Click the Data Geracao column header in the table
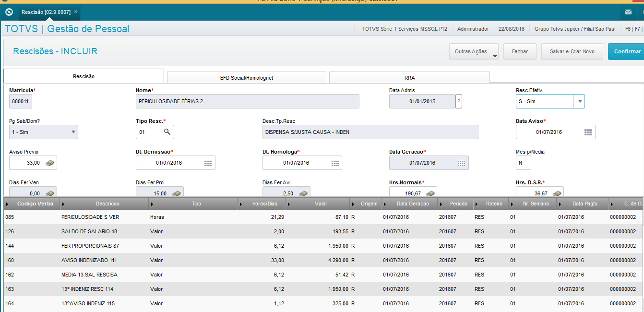The width and height of the screenshot is (644, 312). coord(409,204)
